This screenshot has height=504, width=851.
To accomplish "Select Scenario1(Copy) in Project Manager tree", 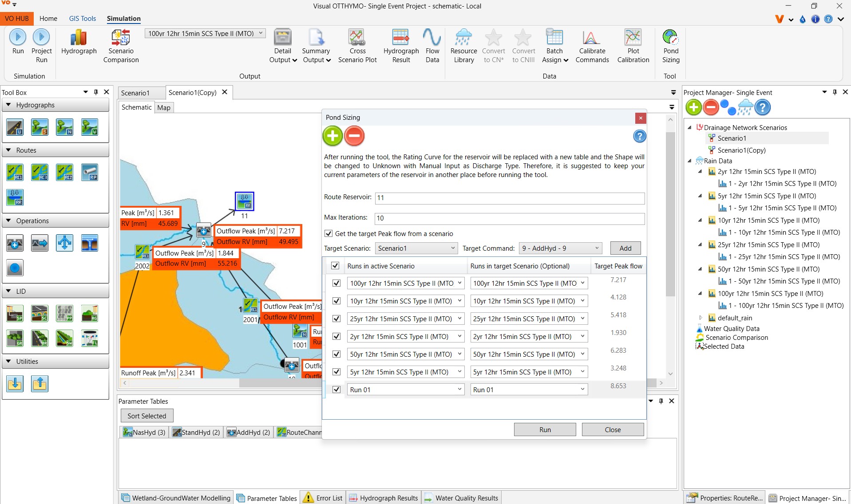I will click(741, 150).
